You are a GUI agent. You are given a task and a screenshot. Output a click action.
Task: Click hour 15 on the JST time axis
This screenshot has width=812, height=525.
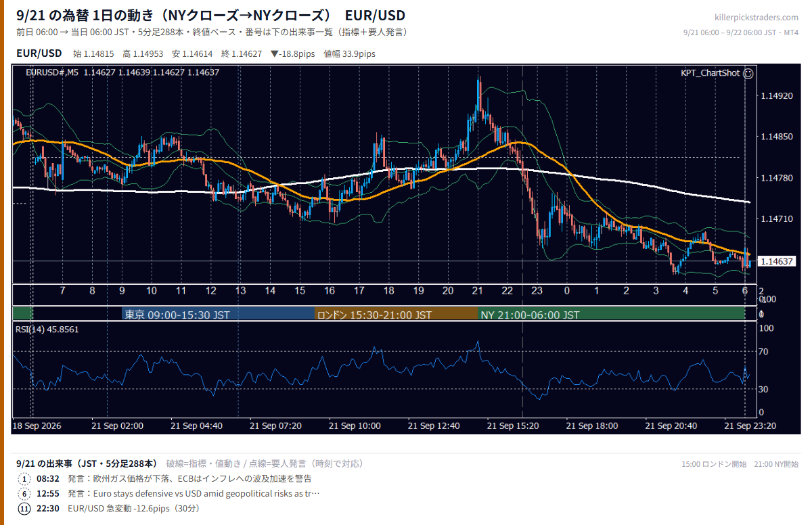coord(300,290)
